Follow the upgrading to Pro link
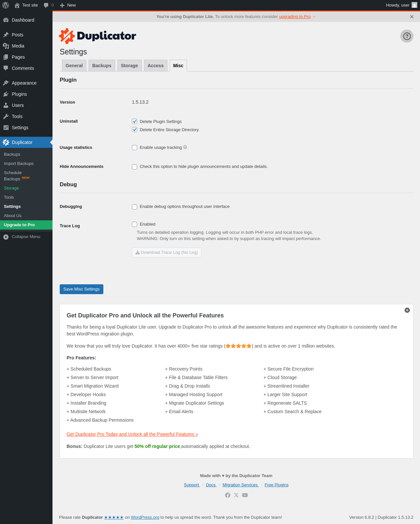Screen dimensions: 420x524 pos(295,17)
